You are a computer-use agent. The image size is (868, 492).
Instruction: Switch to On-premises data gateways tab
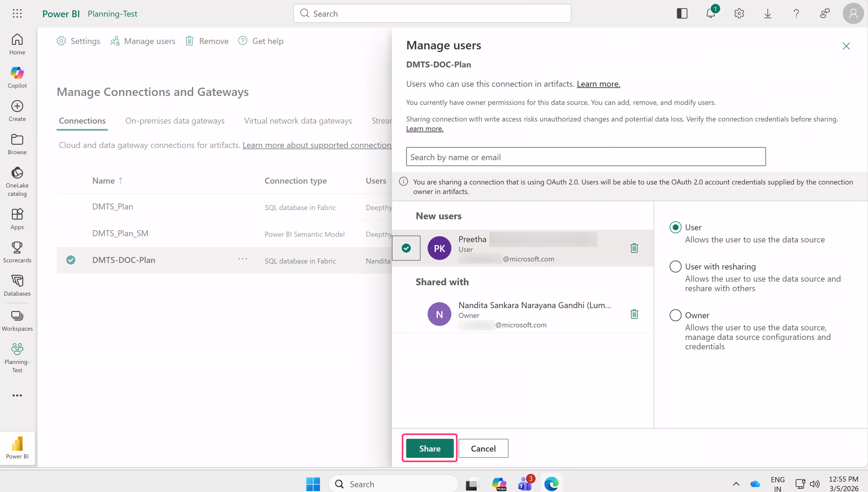pos(175,121)
